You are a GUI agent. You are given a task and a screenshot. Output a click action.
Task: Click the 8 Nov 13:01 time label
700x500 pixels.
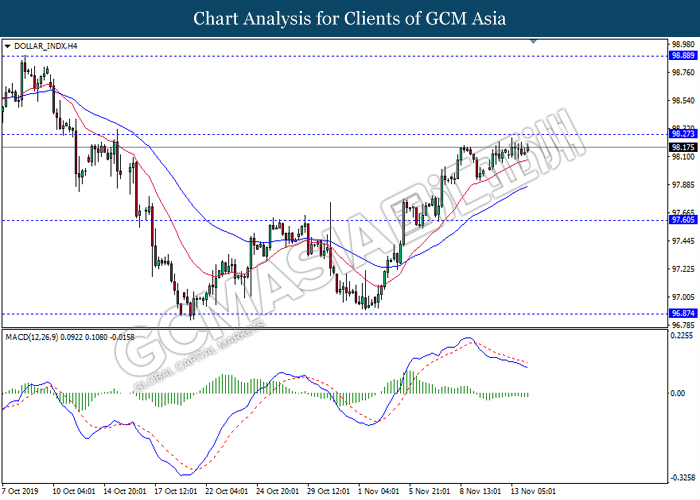(x=480, y=491)
